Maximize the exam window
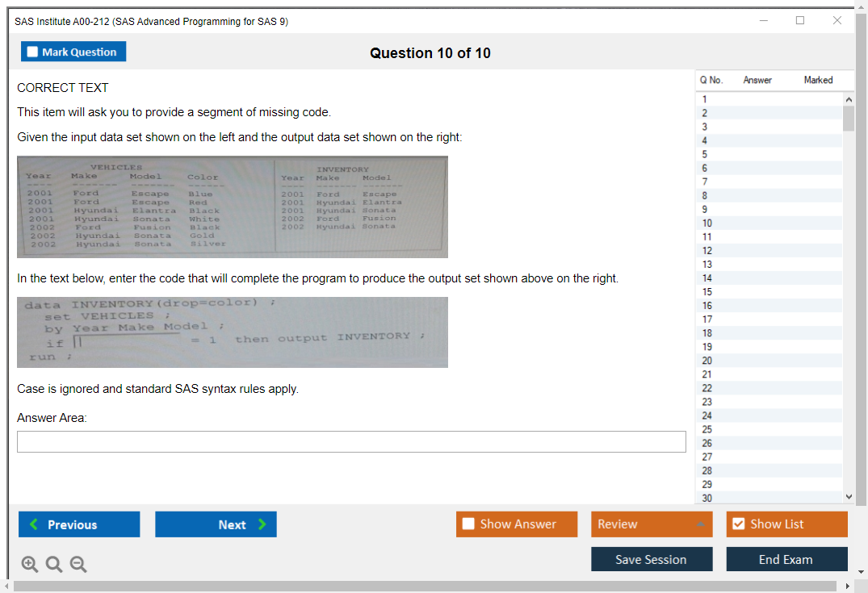The height and width of the screenshot is (593, 868). (800, 21)
